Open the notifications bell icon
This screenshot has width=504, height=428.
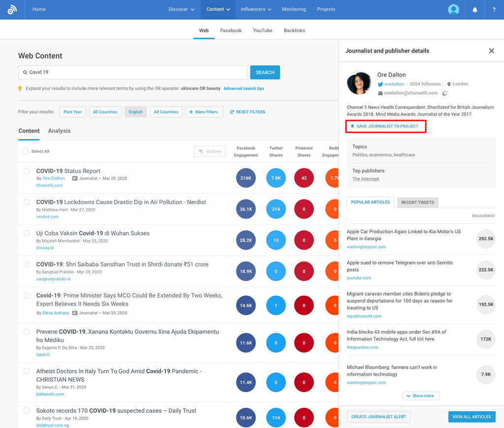point(474,9)
